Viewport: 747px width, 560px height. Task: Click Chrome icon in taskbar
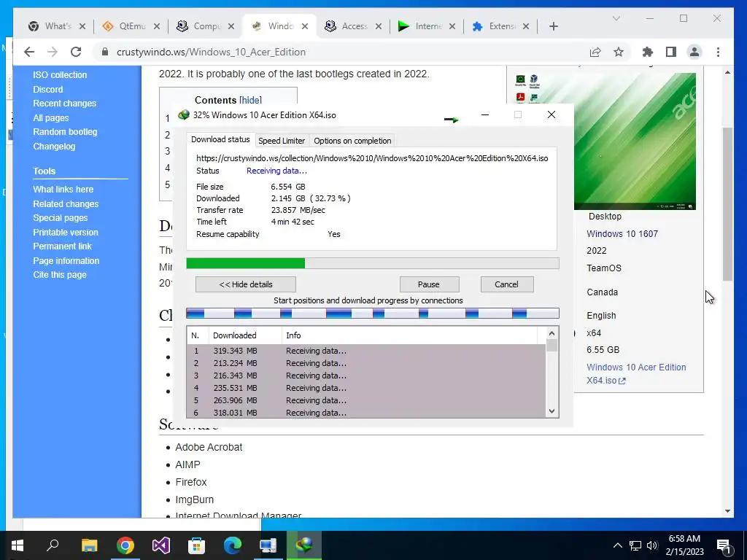coord(125,545)
